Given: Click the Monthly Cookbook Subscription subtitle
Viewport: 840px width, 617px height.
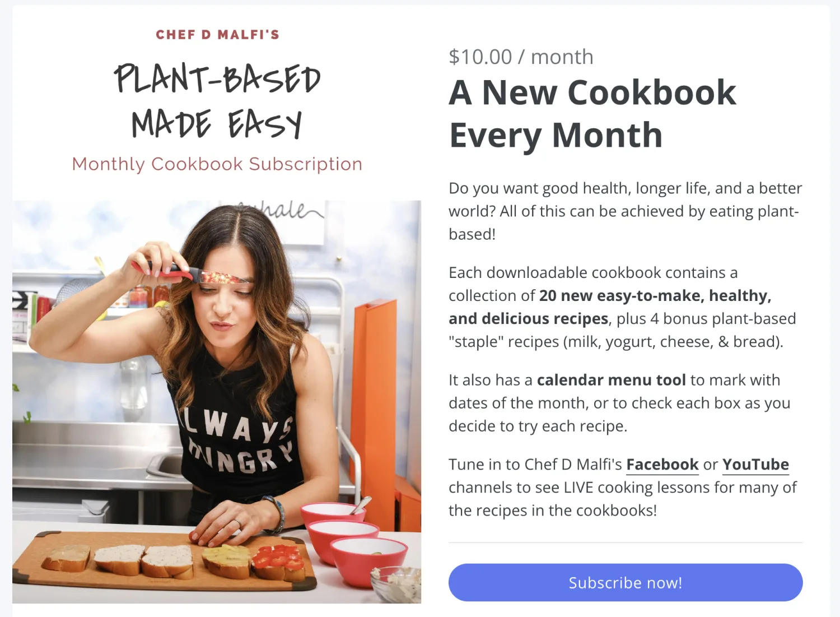Looking at the screenshot, I should tap(217, 164).
